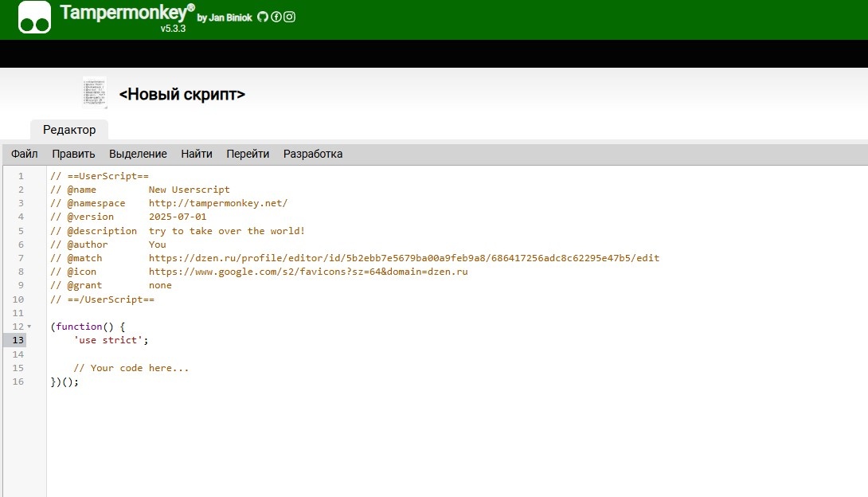Click the '})();' closing line
This screenshot has height=497, width=868.
[65, 382]
